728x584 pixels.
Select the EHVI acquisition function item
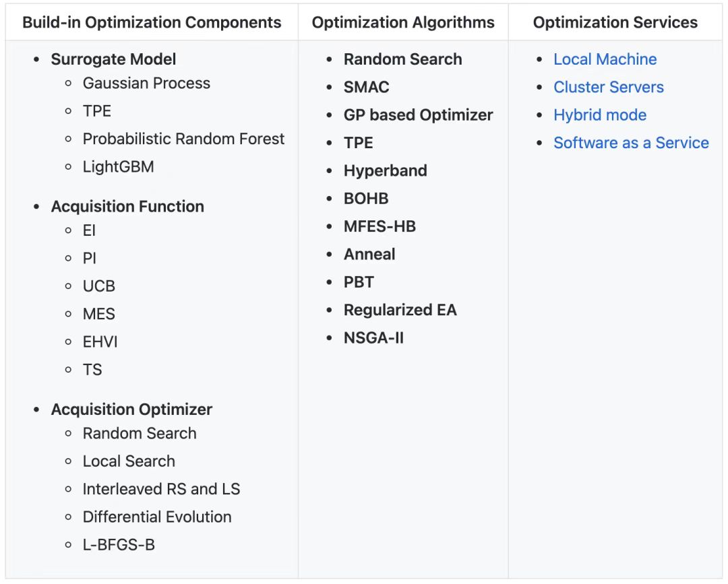[x=100, y=342]
